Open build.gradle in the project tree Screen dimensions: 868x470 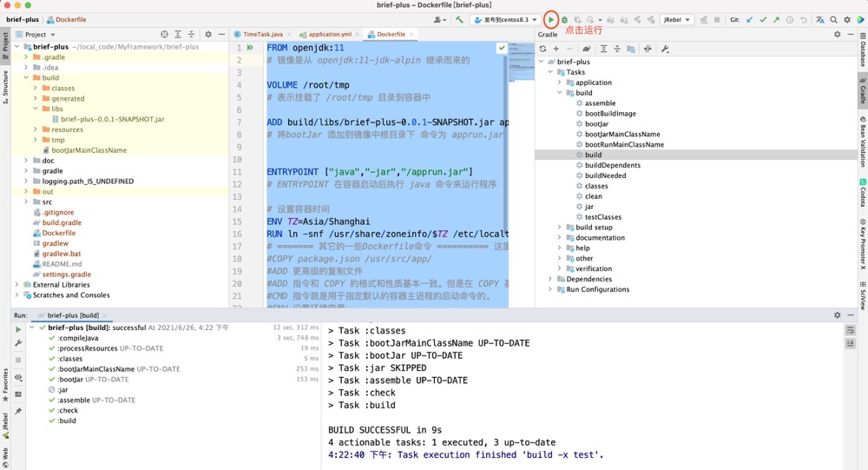pyautogui.click(x=62, y=222)
